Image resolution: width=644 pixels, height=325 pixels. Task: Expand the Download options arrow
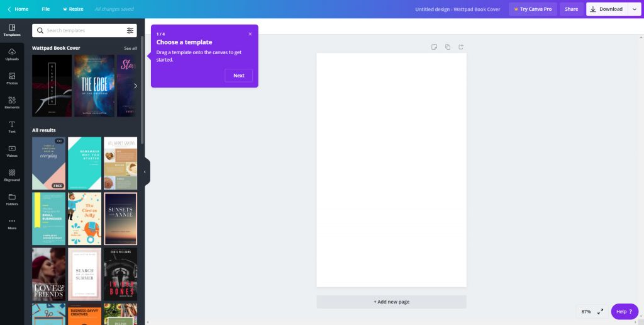tap(634, 9)
